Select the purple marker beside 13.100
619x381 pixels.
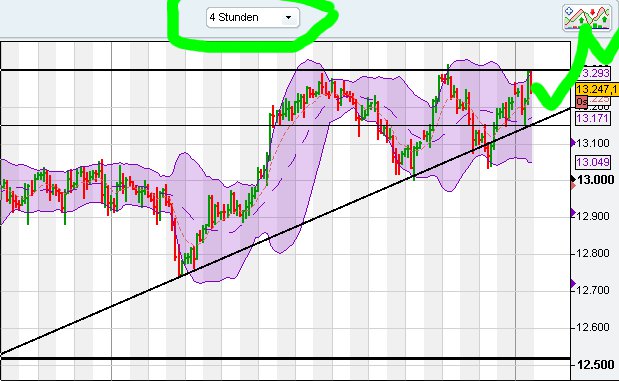tap(573, 143)
